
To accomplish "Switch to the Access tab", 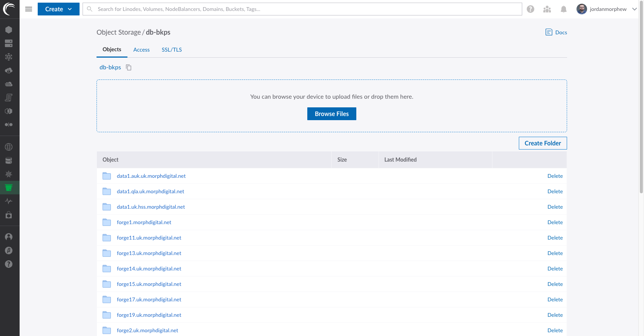I will tap(141, 50).
